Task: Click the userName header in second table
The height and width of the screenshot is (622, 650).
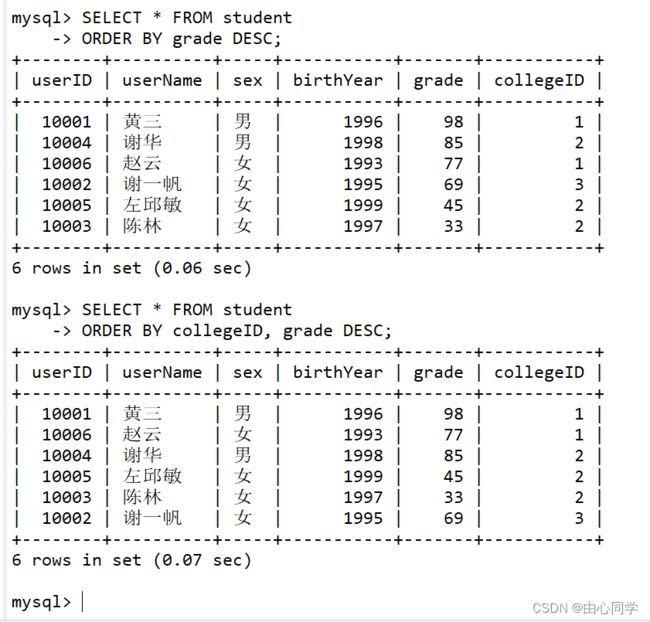Action: tap(162, 372)
